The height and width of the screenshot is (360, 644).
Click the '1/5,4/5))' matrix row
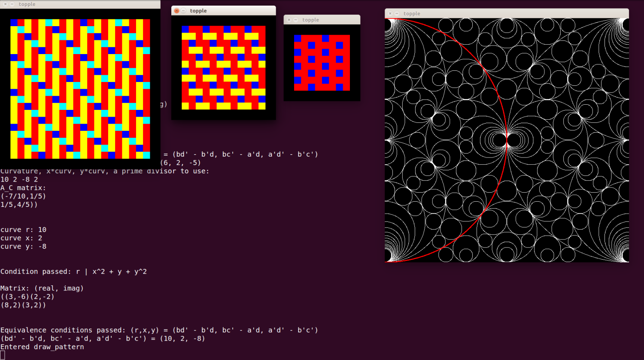[x=19, y=205]
